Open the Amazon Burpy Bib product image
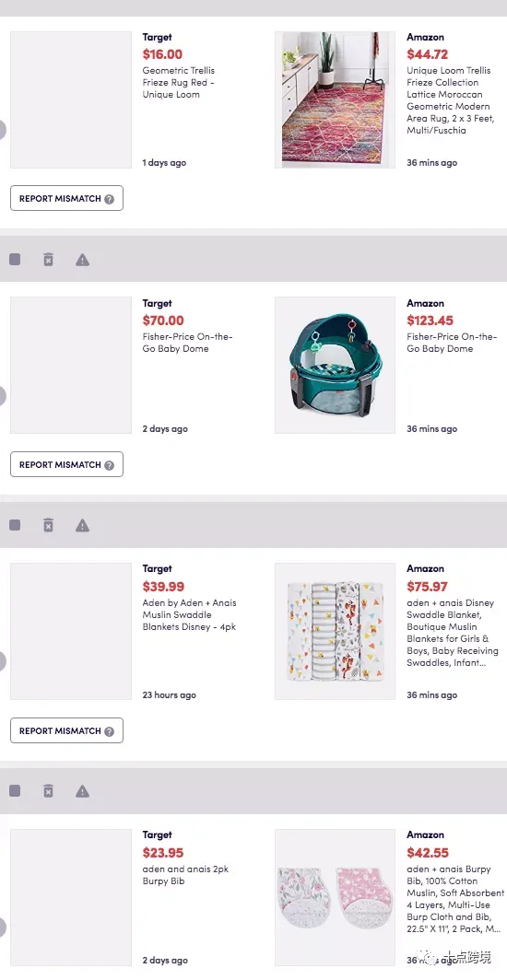The height and width of the screenshot is (980, 507). coord(336,897)
